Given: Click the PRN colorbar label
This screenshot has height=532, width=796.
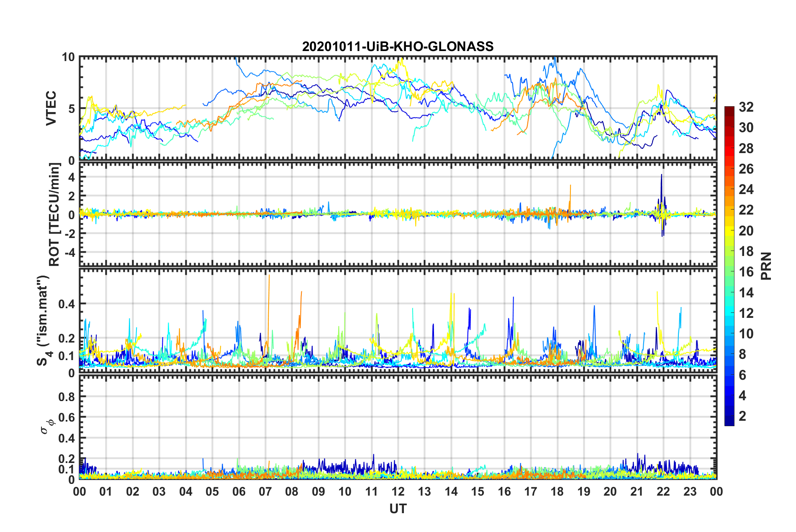Looking at the screenshot, I should tap(766, 266).
